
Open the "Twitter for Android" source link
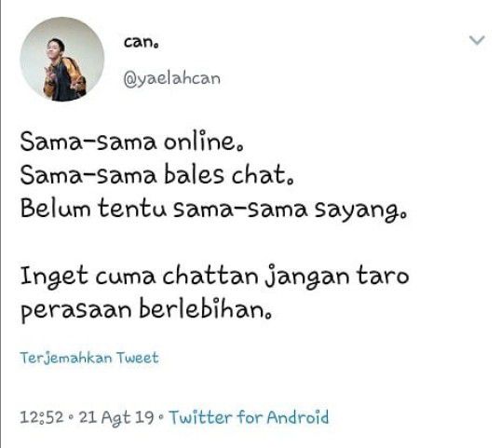coord(249,417)
